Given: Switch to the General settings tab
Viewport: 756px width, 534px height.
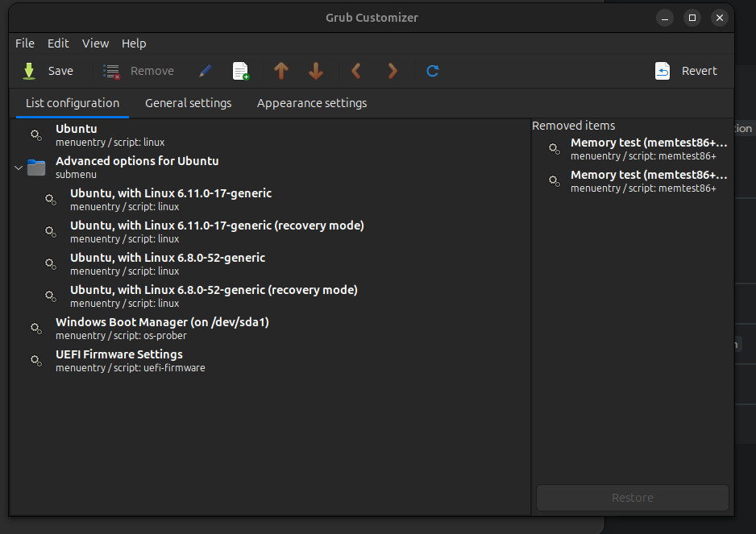Looking at the screenshot, I should point(188,103).
